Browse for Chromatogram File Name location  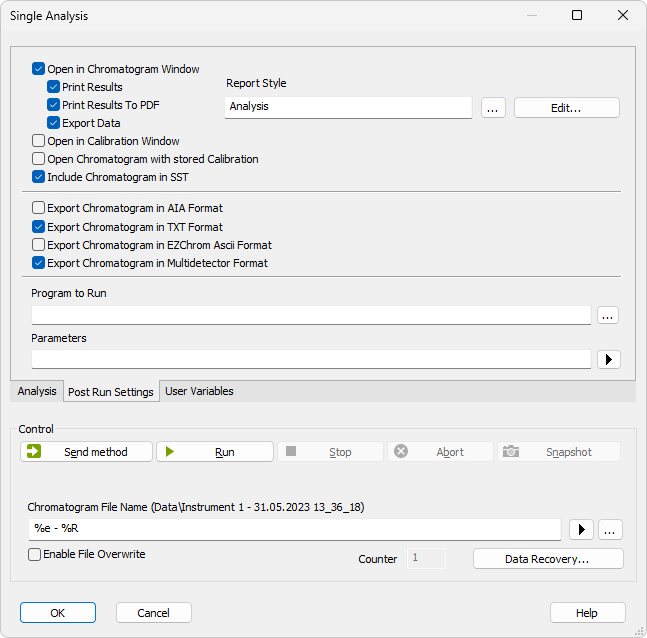[x=611, y=529]
